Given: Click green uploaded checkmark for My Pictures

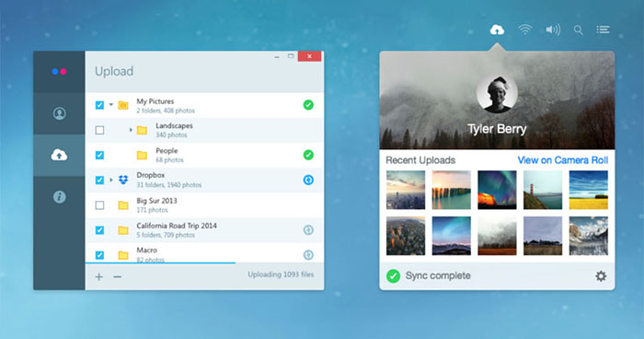Looking at the screenshot, I should [x=308, y=105].
